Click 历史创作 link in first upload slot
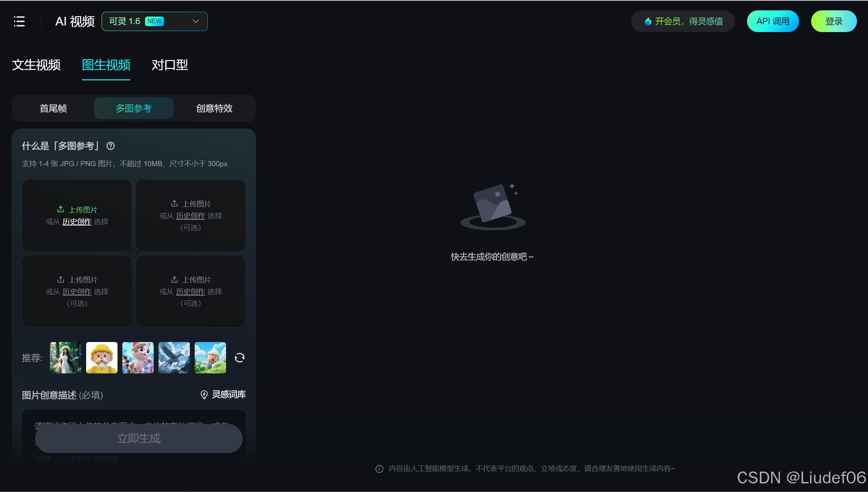 pyautogui.click(x=77, y=222)
